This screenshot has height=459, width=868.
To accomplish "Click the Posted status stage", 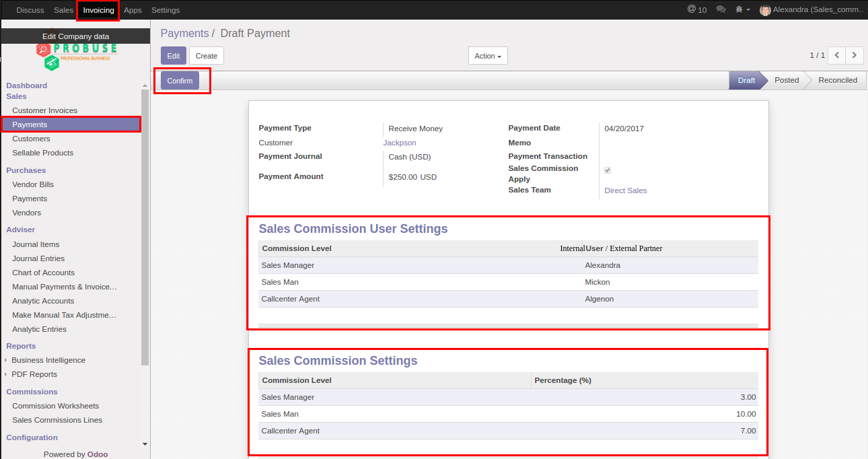I will click(786, 80).
